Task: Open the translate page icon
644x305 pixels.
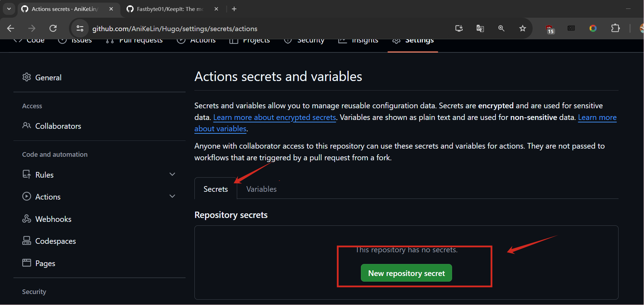Action: click(x=480, y=28)
